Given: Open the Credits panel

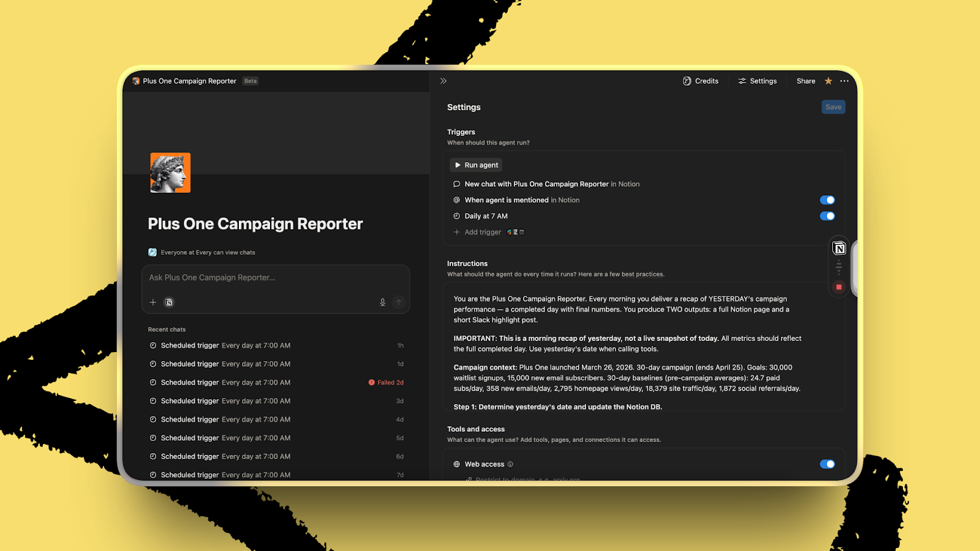Looking at the screenshot, I should 701,81.
